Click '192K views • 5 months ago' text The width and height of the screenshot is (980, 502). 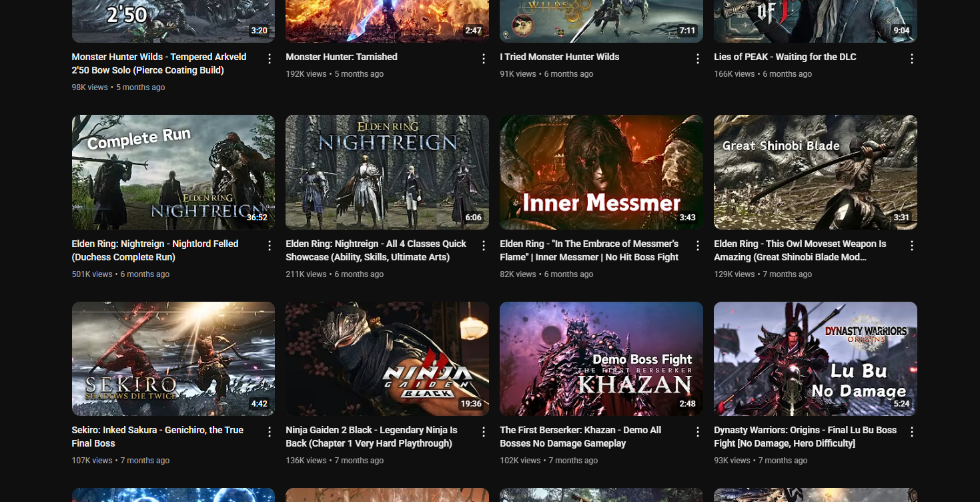(335, 74)
